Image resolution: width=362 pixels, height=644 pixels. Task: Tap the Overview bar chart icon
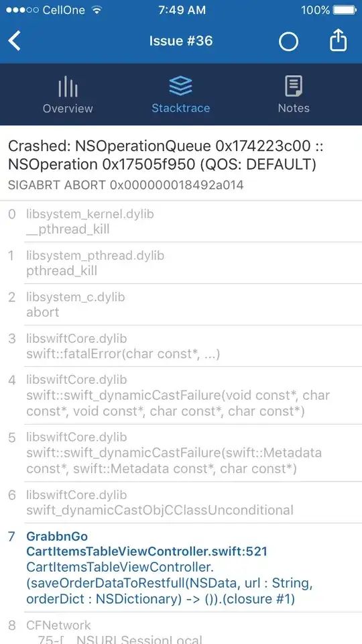[x=68, y=87]
